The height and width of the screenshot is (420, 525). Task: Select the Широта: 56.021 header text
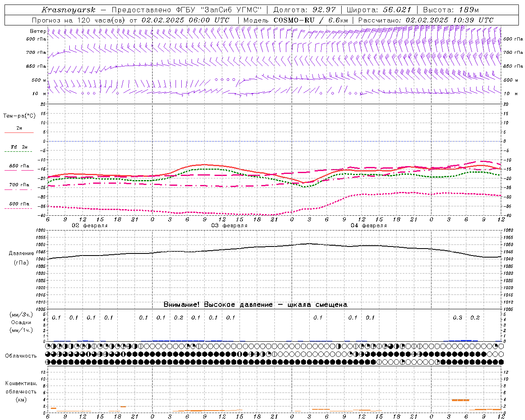point(379,10)
